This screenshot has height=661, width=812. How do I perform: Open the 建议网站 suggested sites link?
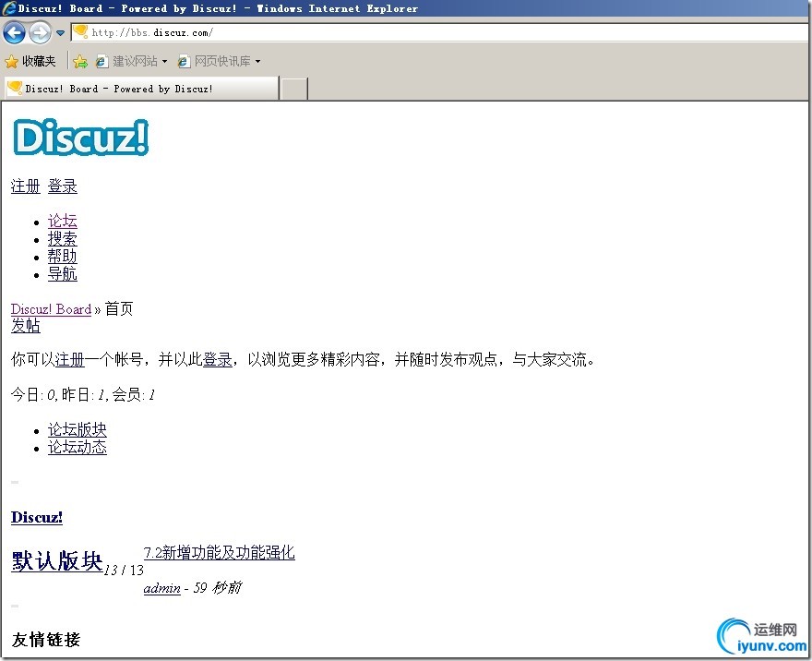tap(127, 61)
